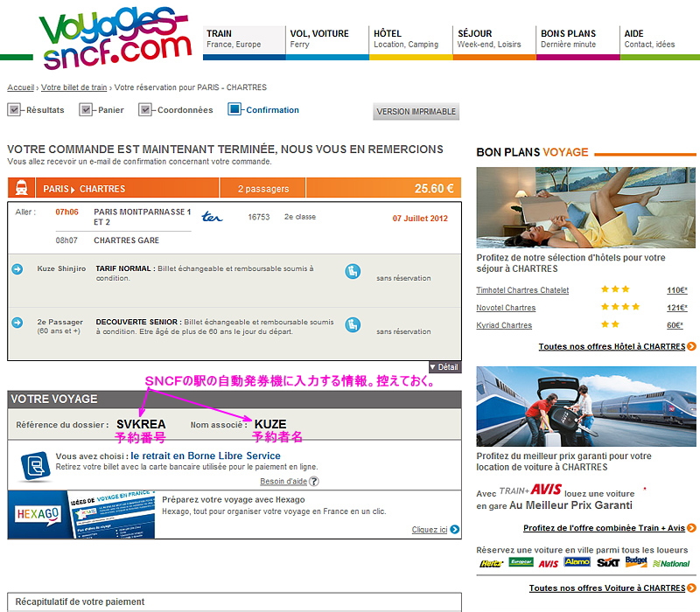The width and height of the screenshot is (700, 612).
Task: Click the Hexago banner image
Action: [x=81, y=514]
